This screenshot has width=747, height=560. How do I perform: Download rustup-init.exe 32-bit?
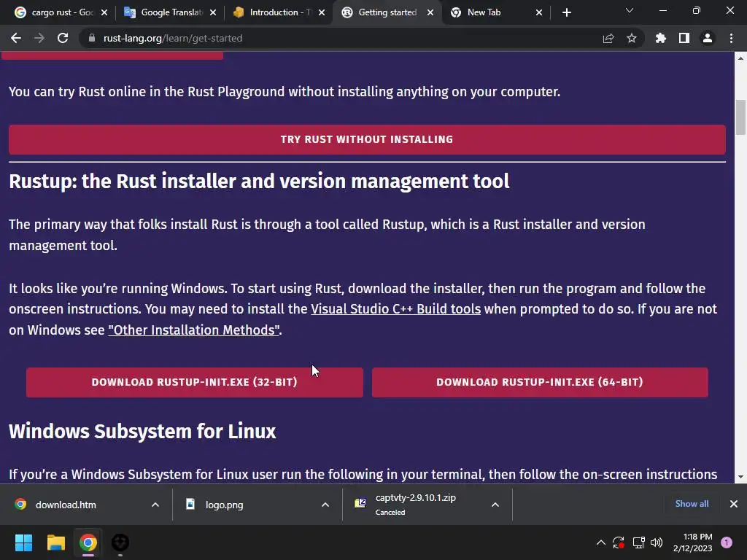coord(194,382)
